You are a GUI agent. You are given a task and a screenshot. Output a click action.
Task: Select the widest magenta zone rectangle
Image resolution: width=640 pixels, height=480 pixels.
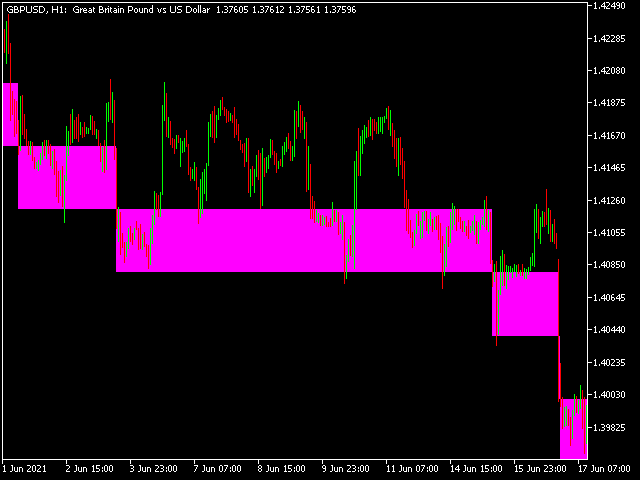click(304, 240)
